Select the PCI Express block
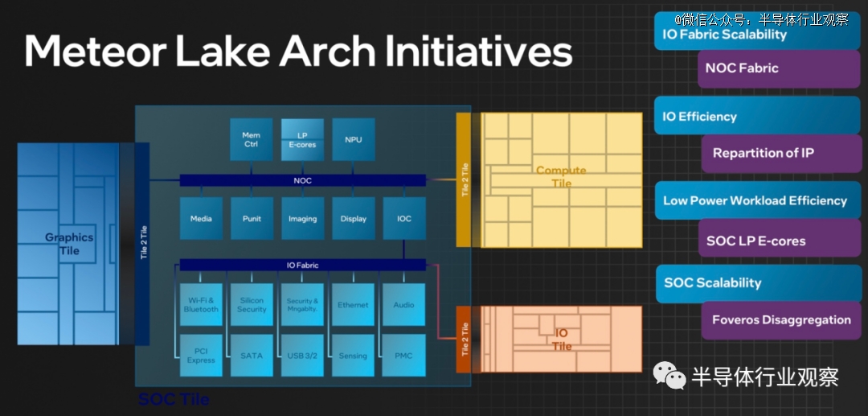Viewport: 868px width, 416px height. [x=201, y=356]
